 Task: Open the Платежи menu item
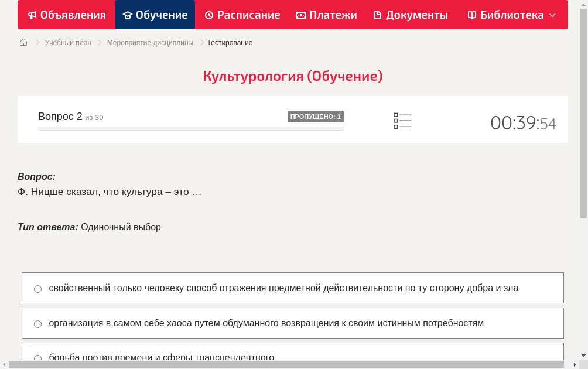pyautogui.click(x=326, y=15)
